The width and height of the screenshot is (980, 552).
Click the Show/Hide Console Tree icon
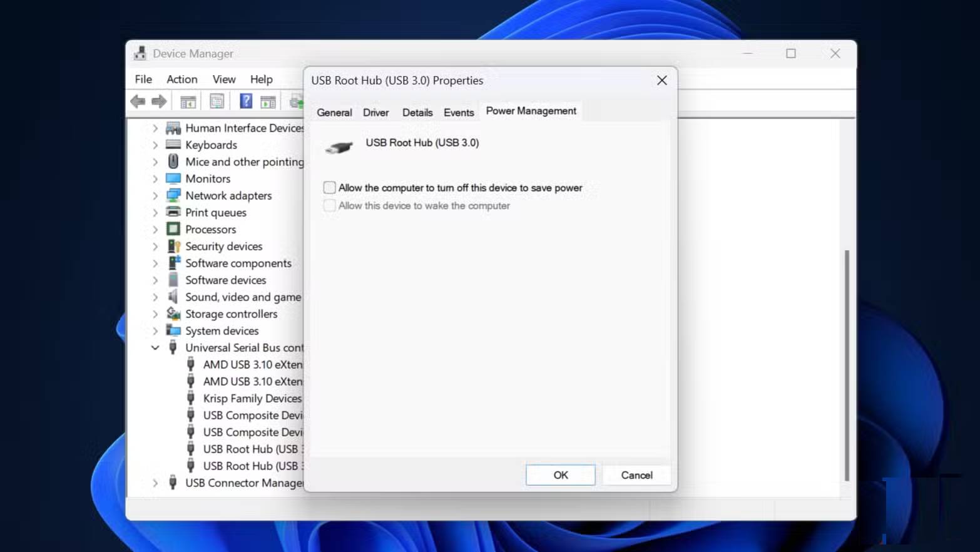[x=188, y=101]
